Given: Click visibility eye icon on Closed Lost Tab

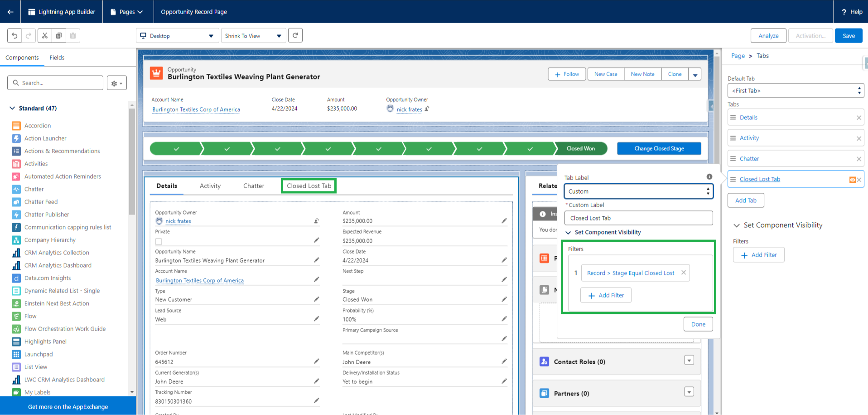Looking at the screenshot, I should [x=852, y=180].
